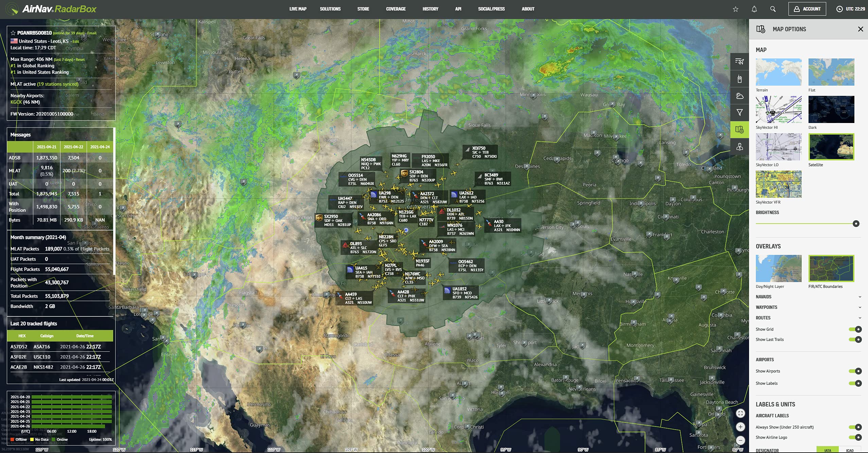Screen dimensions: 868x453
Task: Open the flight list panel icon
Action: pos(740,62)
